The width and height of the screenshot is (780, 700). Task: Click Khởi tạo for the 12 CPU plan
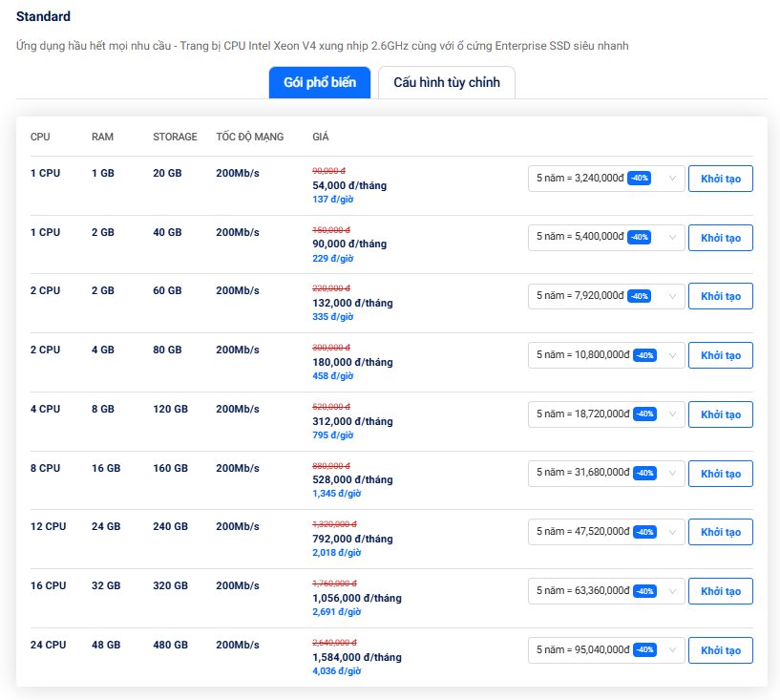pos(720,532)
